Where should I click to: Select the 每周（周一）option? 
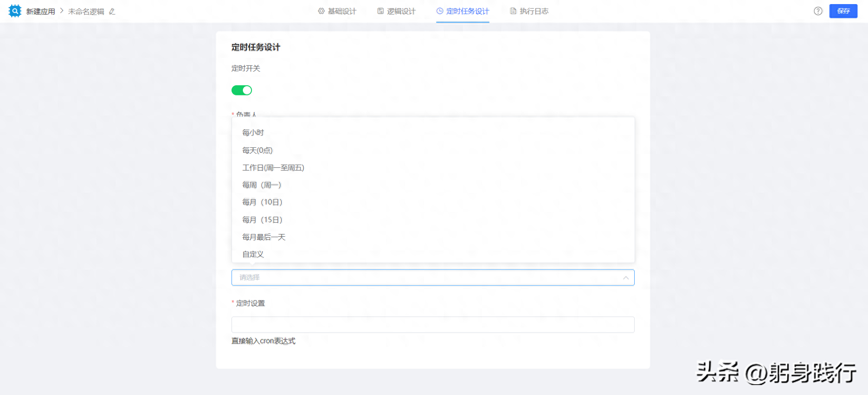tap(261, 185)
